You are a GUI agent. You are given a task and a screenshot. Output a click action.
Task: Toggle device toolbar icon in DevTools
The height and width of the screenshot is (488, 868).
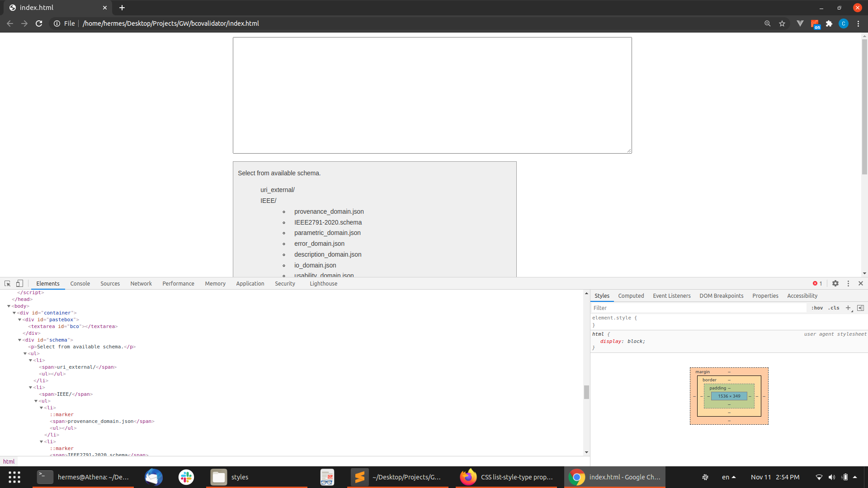19,283
